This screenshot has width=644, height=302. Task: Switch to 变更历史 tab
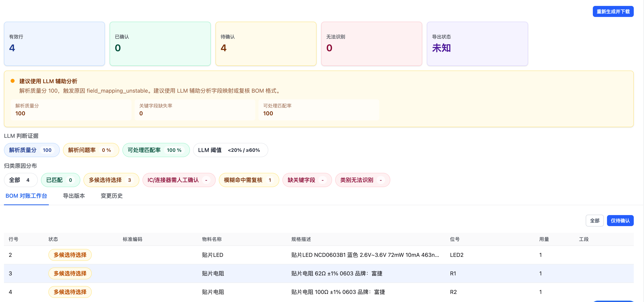click(112, 196)
